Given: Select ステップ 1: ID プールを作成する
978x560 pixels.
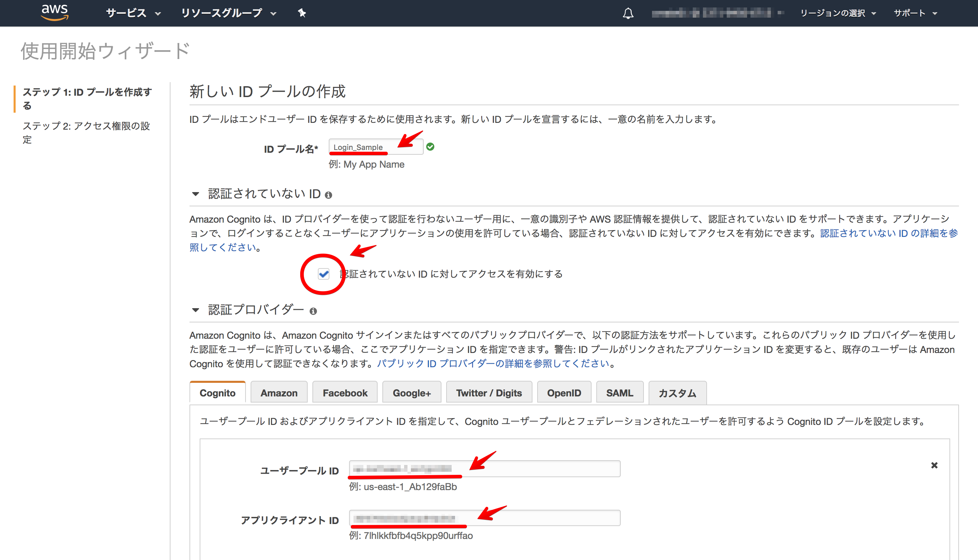Looking at the screenshot, I should (87, 98).
